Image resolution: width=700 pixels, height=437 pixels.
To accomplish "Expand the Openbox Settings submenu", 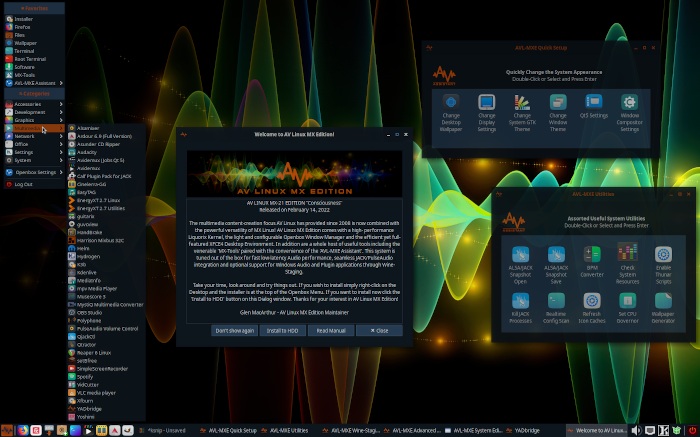I will coord(34,172).
